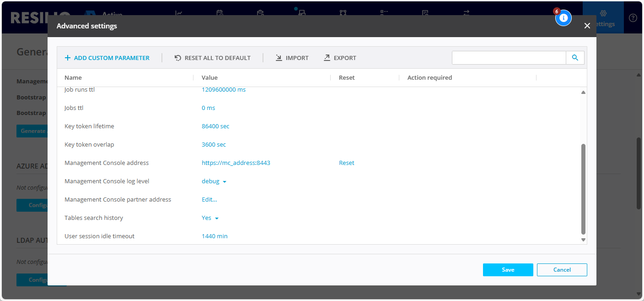The image size is (644, 301).
Task: Sort parameters by the Name column header
Action: (73, 78)
